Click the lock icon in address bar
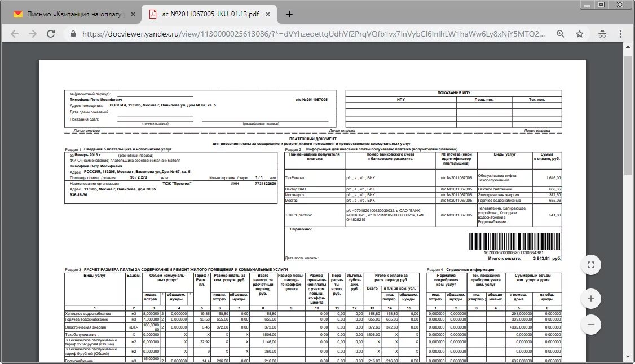The height and width of the screenshot is (364, 635). click(x=73, y=34)
